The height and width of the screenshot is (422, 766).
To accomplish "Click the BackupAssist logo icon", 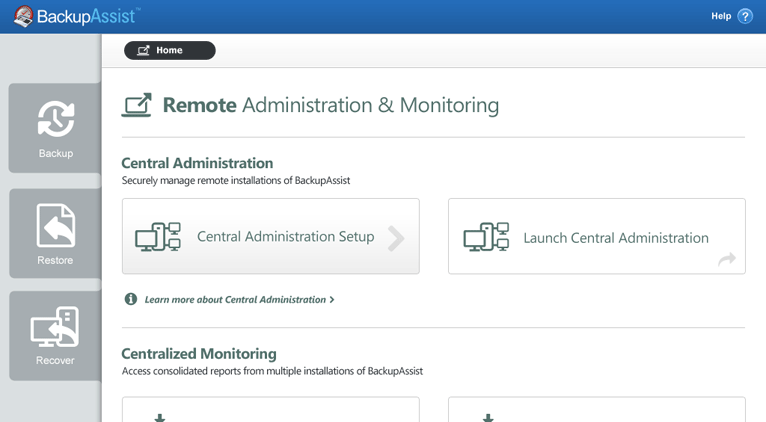I will pos(22,16).
